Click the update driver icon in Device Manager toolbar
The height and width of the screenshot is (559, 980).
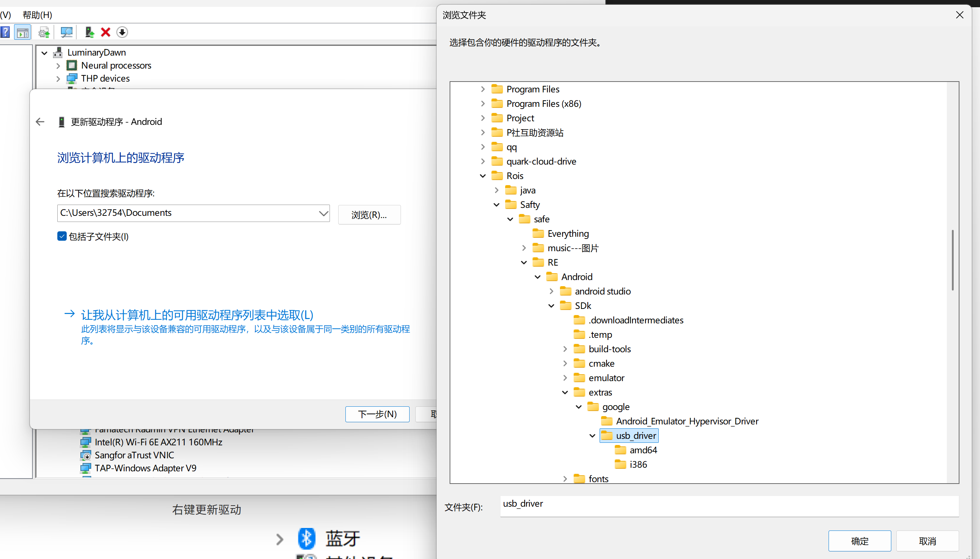pos(44,32)
